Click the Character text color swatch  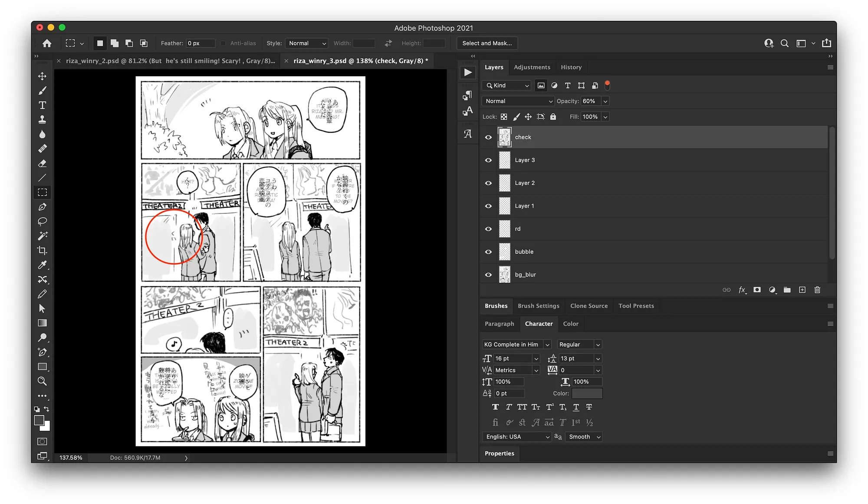point(587,393)
